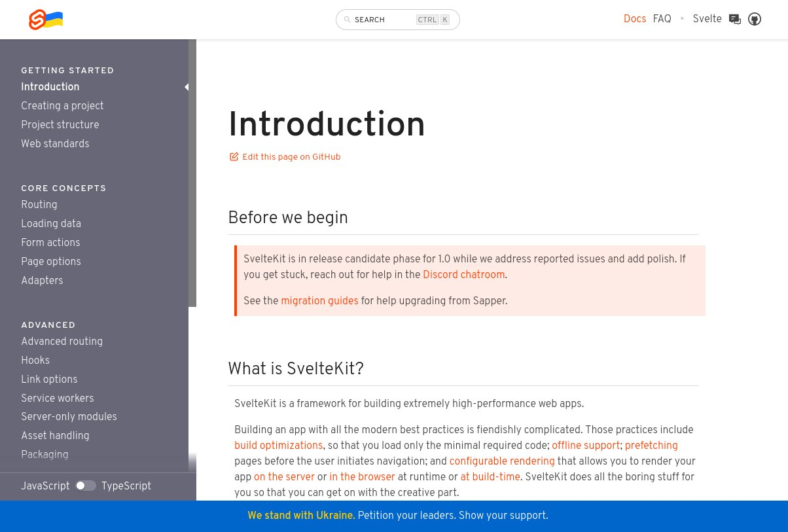
Task: Open the Svelte logo home link
Action: pyautogui.click(x=46, y=20)
